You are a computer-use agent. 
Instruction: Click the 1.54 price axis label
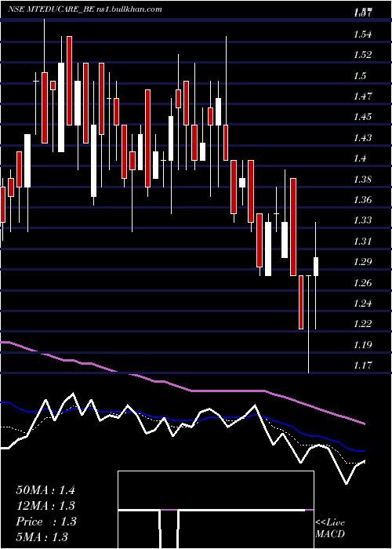[x=362, y=35]
